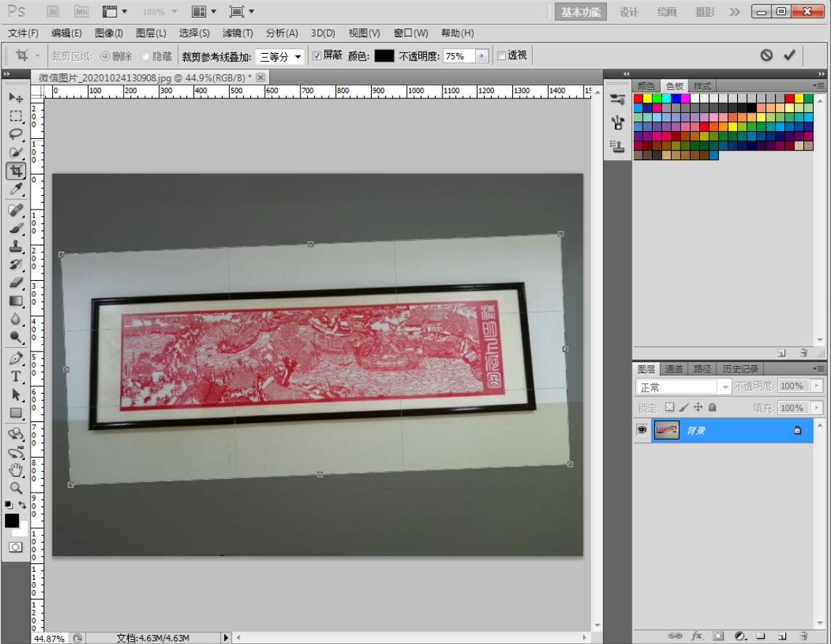831x644 pixels.
Task: Select the Spot Healing Brush tool
Action: click(x=16, y=210)
